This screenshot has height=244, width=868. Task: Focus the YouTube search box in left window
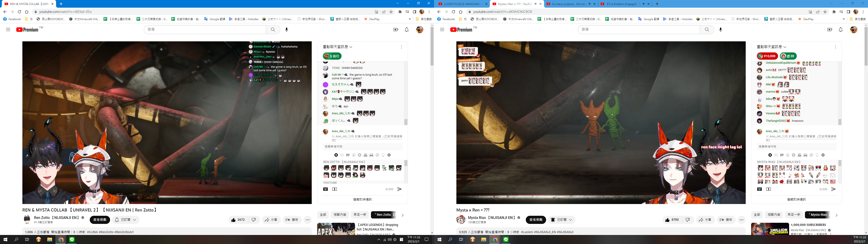(x=205, y=30)
